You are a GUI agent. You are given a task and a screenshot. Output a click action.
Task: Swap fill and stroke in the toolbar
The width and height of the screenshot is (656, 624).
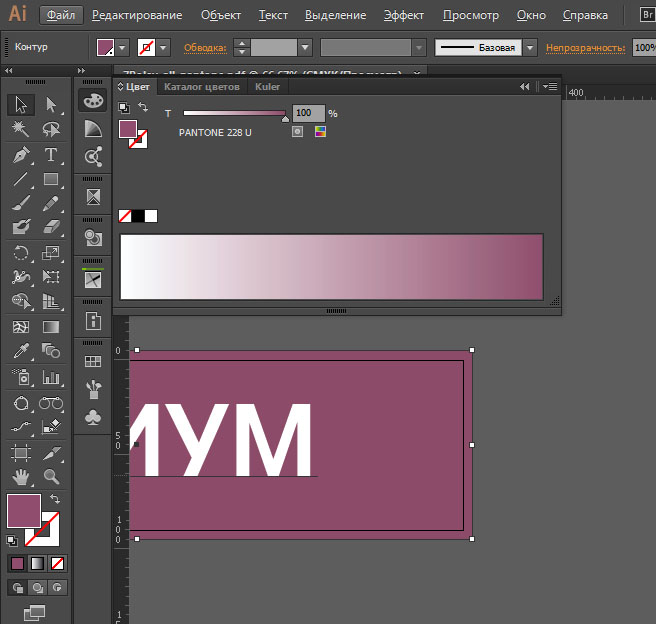[x=56, y=498]
